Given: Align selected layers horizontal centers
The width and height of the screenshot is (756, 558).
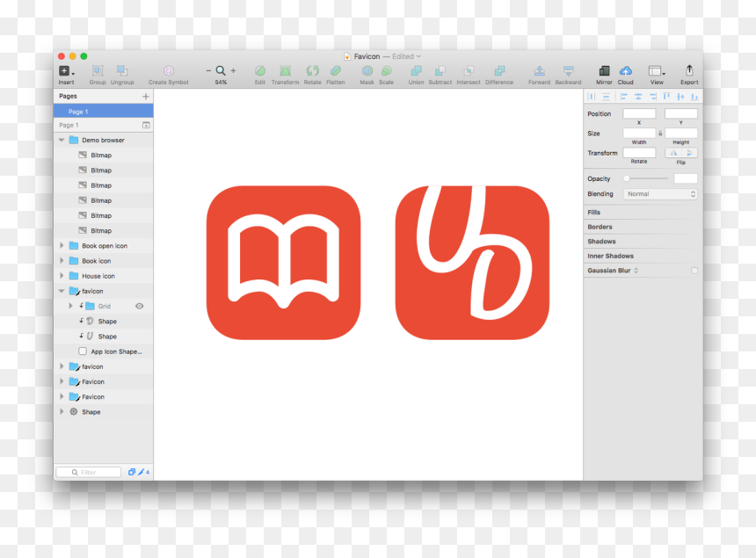Looking at the screenshot, I should pos(638,97).
